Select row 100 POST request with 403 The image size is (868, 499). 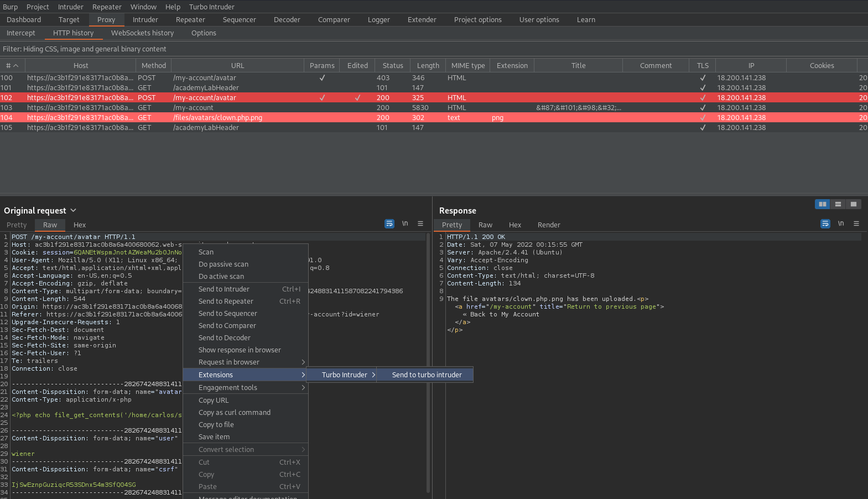434,78
